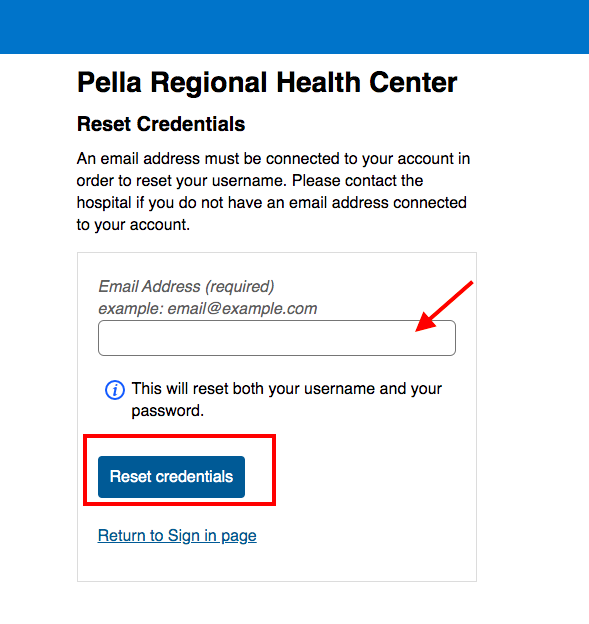Click the word 'hospital' in the instructions
Viewport: 589px width, 624px height.
[104, 203]
